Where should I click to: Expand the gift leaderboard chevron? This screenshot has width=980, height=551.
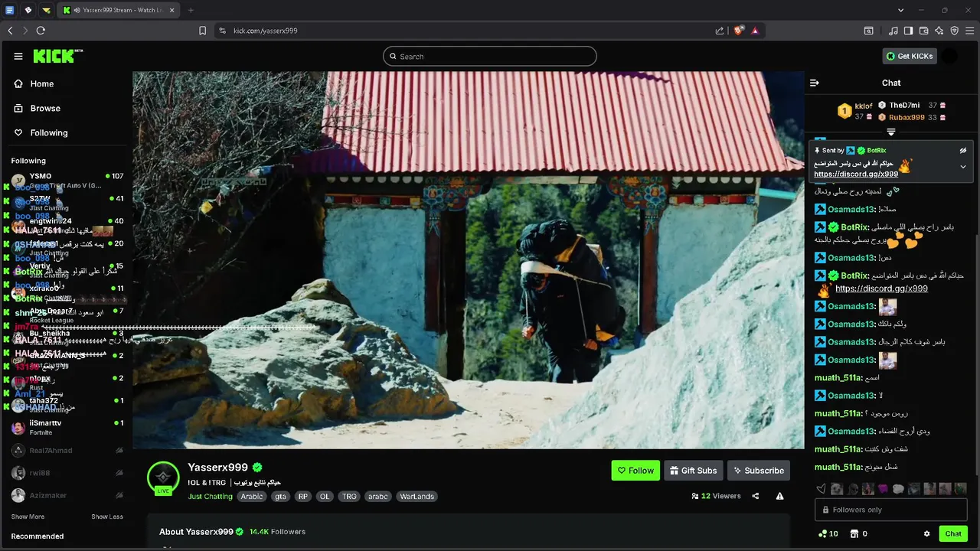(x=890, y=132)
